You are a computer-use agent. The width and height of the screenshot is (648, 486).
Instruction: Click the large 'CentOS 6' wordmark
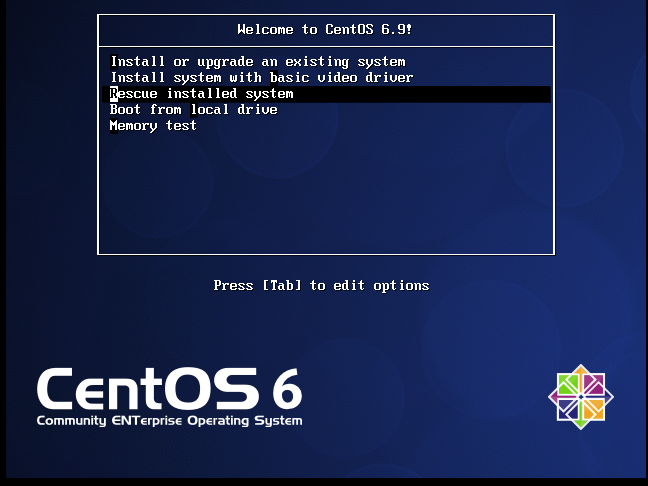coord(169,389)
